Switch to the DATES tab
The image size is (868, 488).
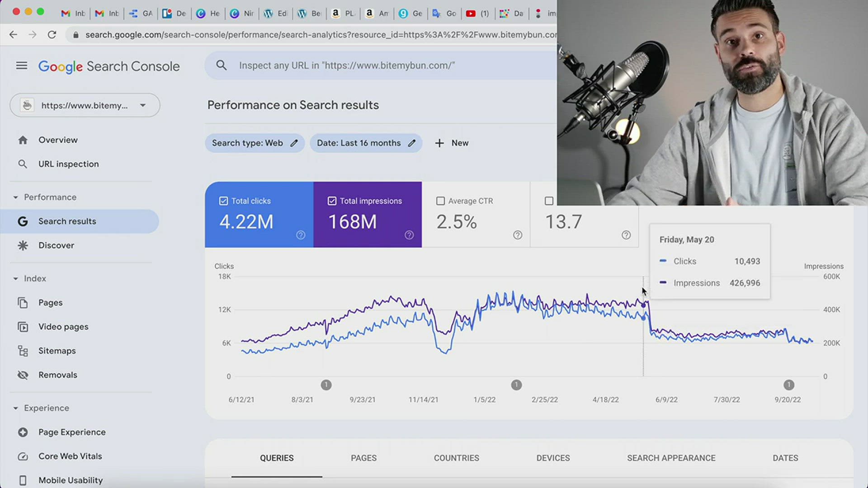[785, 458]
